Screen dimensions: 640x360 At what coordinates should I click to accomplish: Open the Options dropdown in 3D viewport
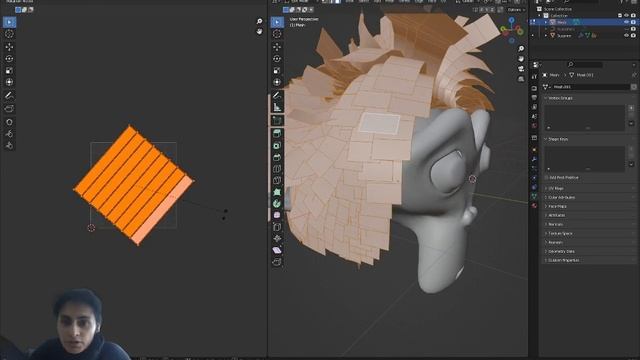(516, 9)
